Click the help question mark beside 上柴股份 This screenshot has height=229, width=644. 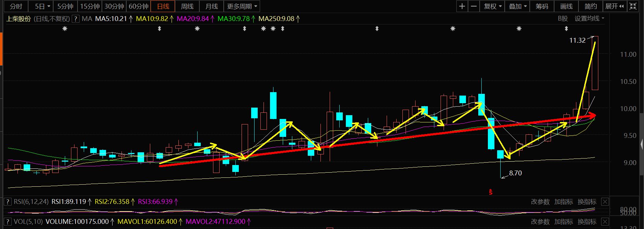76,19
